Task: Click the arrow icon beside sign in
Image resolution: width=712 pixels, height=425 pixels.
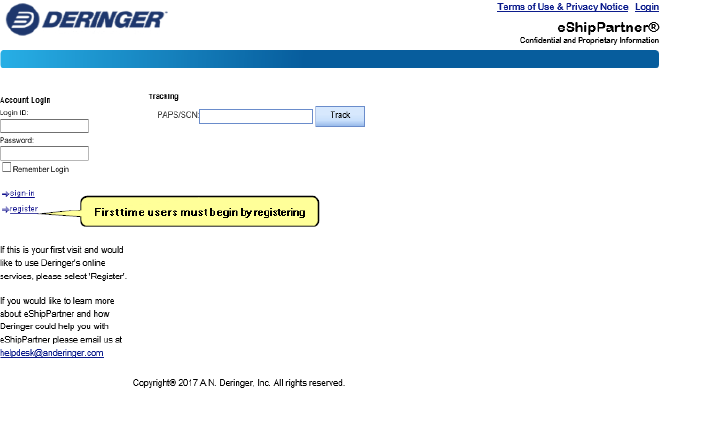Action: tap(5, 193)
